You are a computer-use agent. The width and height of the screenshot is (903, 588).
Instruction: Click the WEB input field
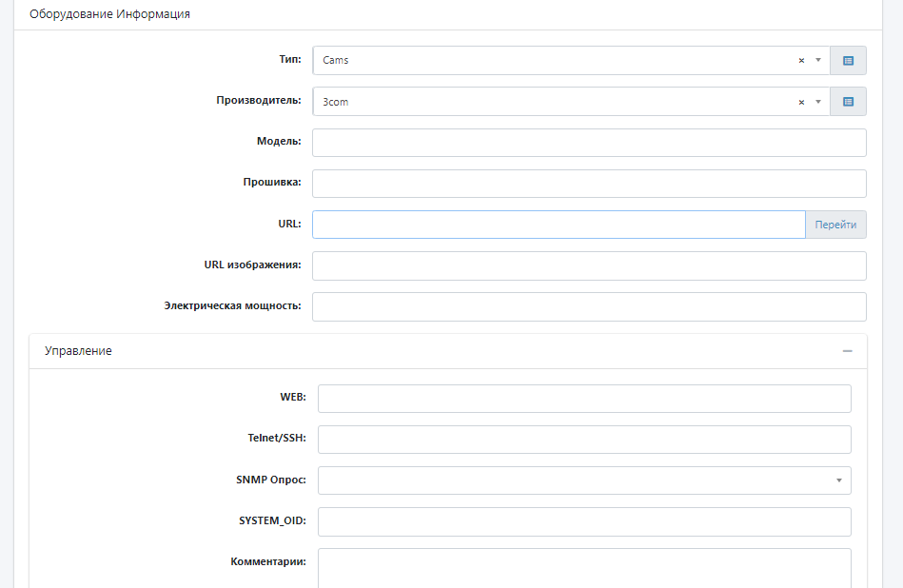[x=584, y=399]
